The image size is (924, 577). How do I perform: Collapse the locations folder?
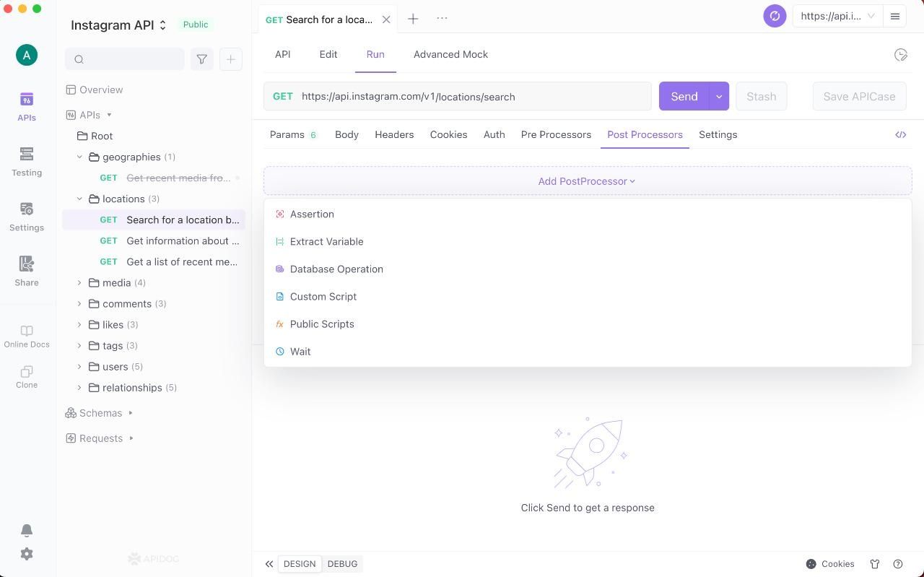point(79,199)
